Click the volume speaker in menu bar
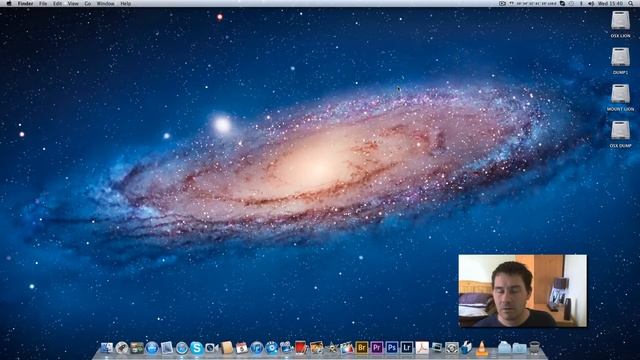 pyautogui.click(x=591, y=3)
